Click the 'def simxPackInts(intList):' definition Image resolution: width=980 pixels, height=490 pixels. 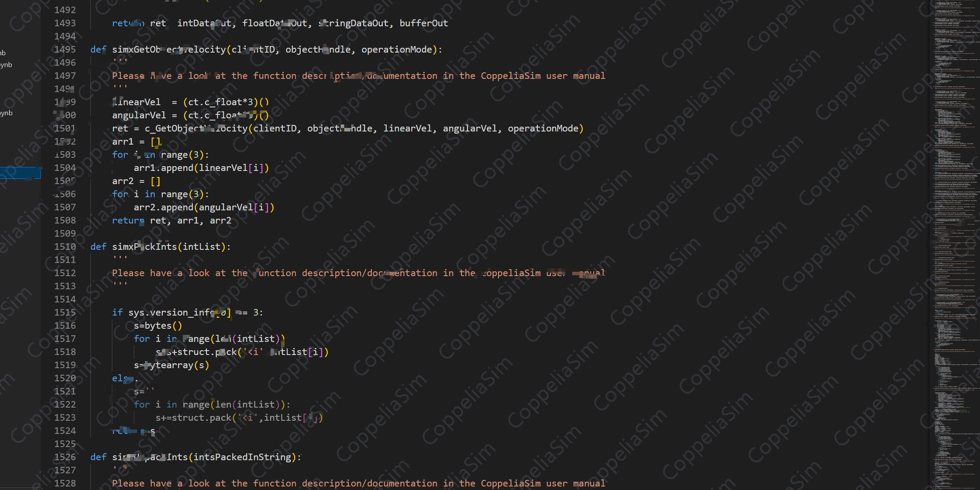(160, 247)
